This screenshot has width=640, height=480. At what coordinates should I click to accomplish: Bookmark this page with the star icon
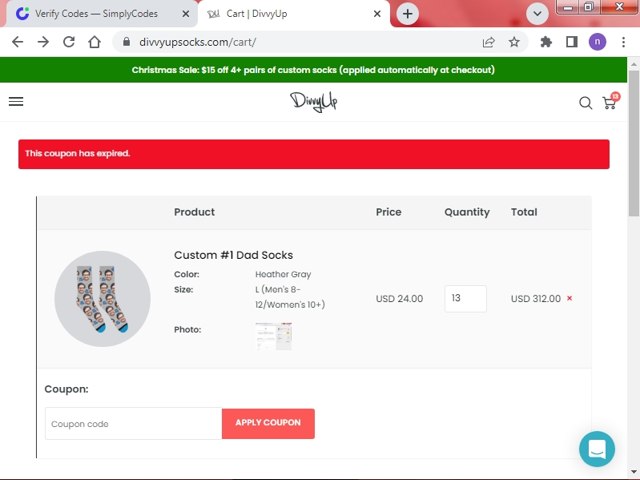(514, 42)
